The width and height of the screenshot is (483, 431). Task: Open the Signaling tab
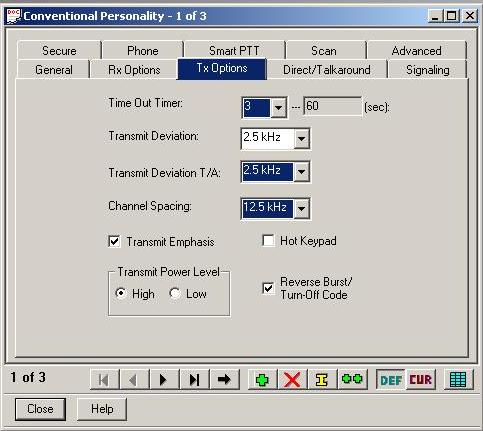pyautogui.click(x=427, y=70)
